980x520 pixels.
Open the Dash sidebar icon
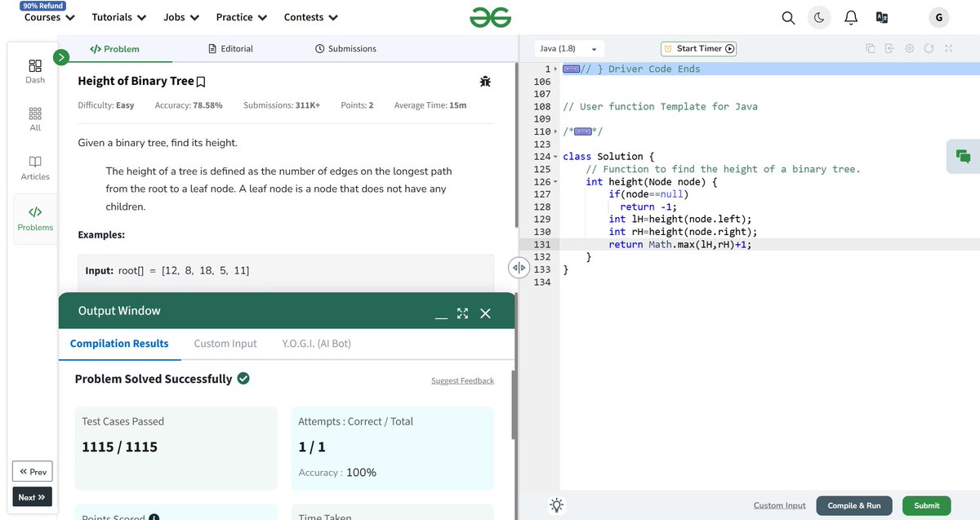(35, 71)
